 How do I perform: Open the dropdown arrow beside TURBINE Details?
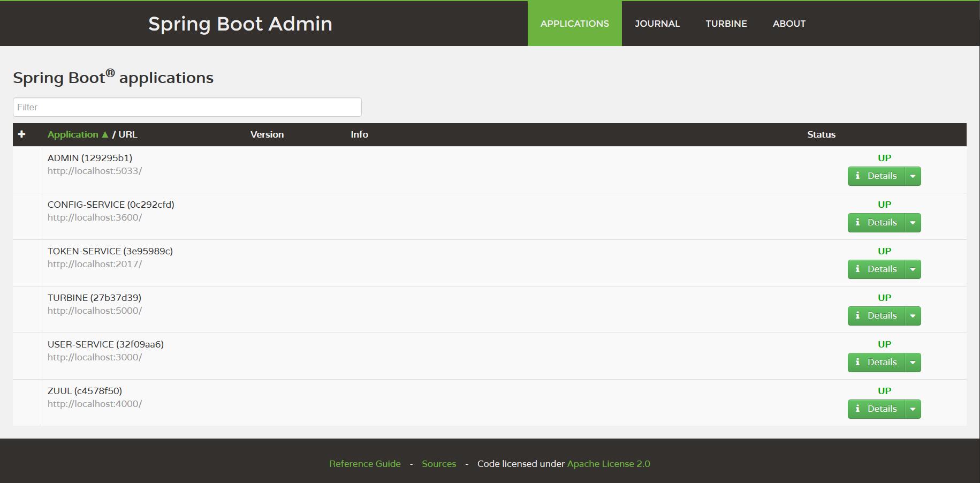pyautogui.click(x=913, y=316)
